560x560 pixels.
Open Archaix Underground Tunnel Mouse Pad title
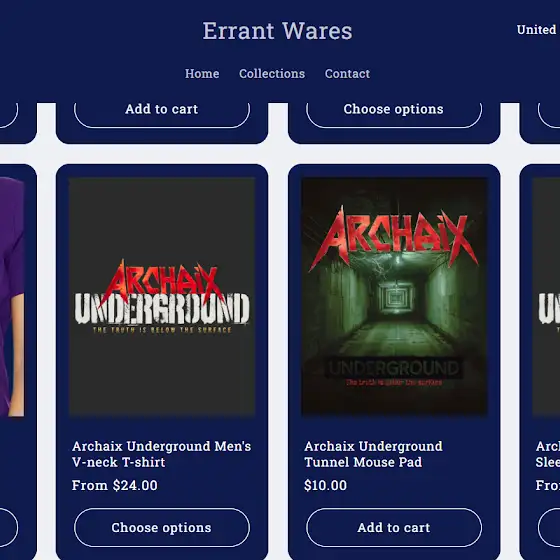coord(373,454)
